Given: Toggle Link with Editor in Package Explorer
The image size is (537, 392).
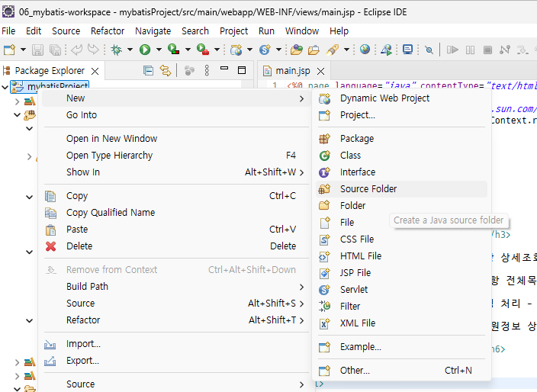Looking at the screenshot, I should [166, 70].
